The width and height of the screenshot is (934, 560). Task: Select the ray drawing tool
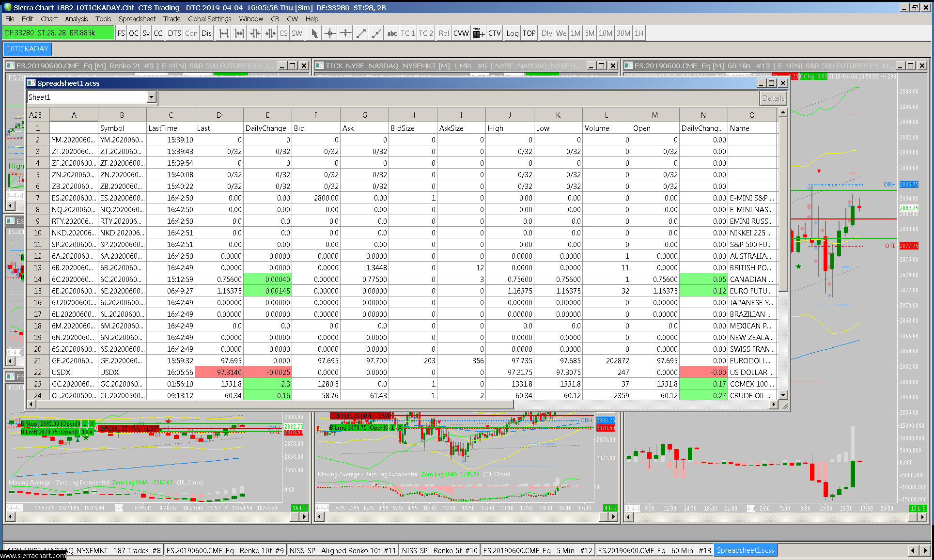pos(376,33)
